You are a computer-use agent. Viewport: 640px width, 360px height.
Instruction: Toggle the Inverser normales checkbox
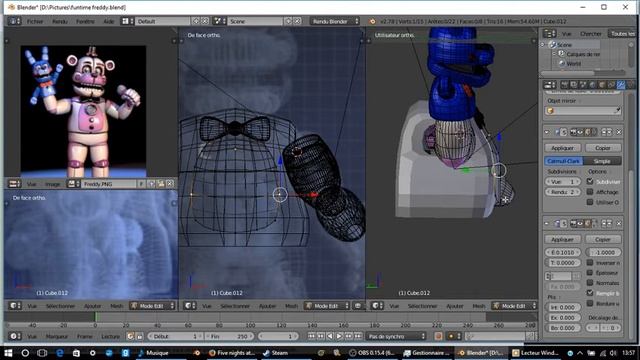point(590,262)
